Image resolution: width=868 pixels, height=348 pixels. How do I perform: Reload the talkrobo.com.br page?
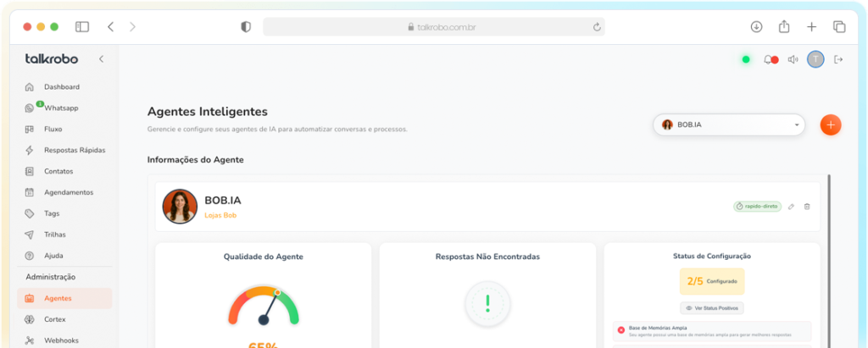point(598,27)
